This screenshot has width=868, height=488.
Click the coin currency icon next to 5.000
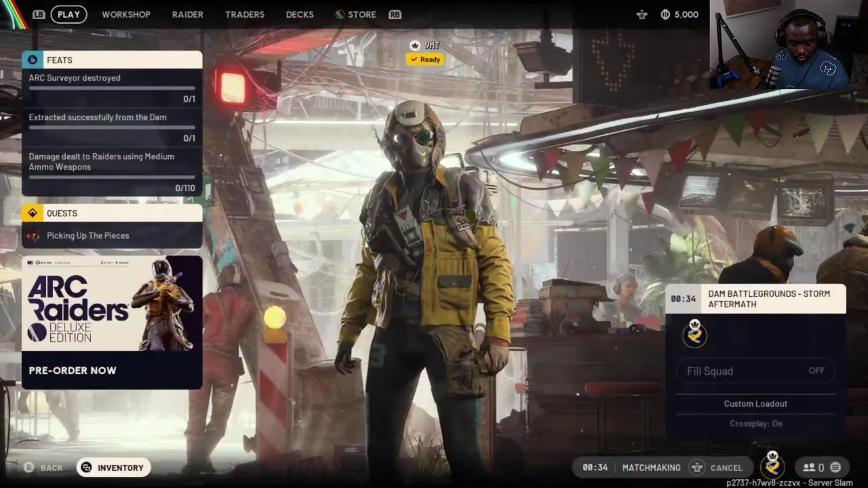665,14
